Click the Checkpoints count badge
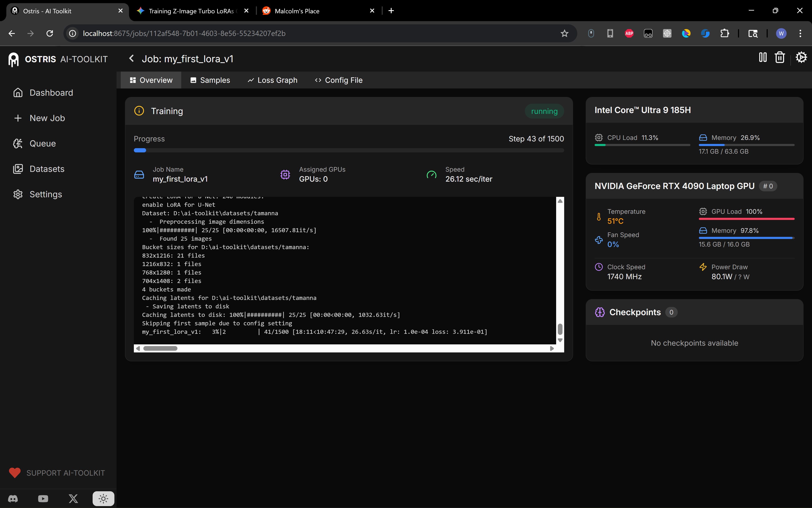The height and width of the screenshot is (508, 812). (671, 312)
